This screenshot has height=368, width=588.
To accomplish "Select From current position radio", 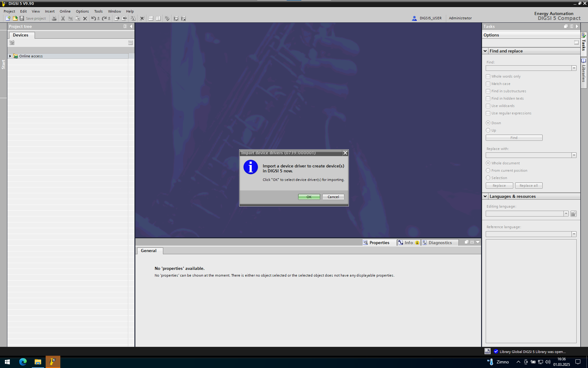I will (488, 171).
